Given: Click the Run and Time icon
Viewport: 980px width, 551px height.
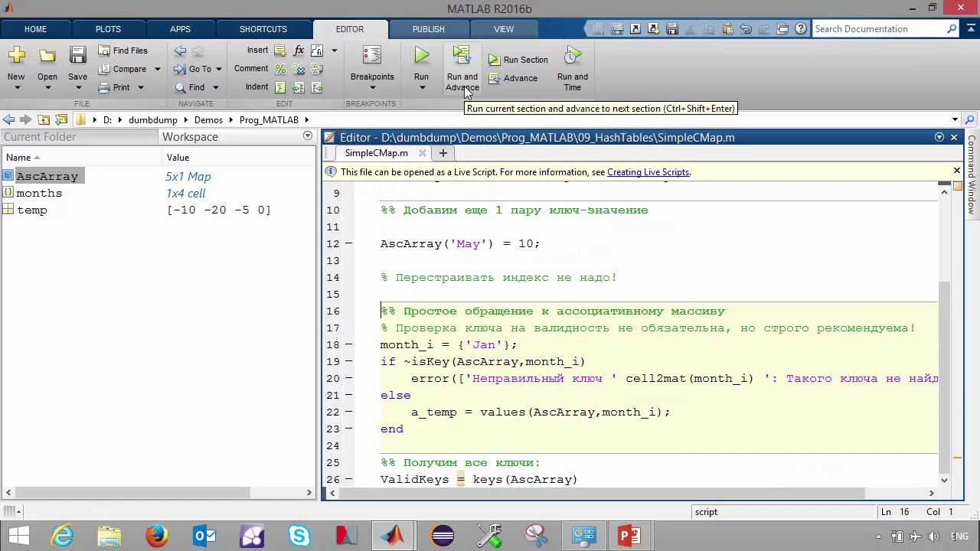Looking at the screenshot, I should click(x=572, y=56).
